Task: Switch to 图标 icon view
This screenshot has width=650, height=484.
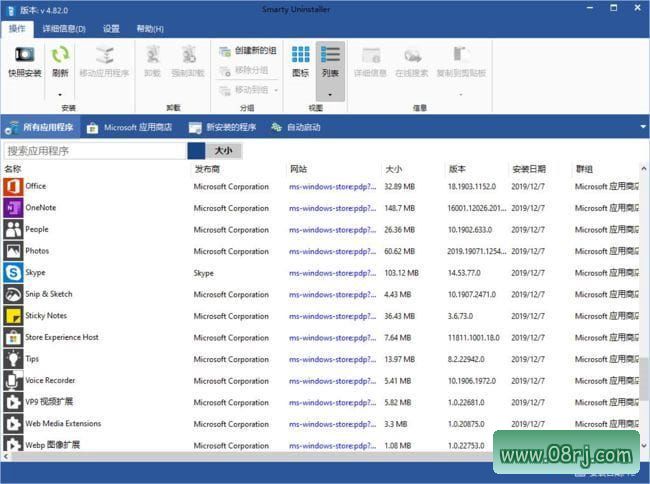Action: point(300,61)
